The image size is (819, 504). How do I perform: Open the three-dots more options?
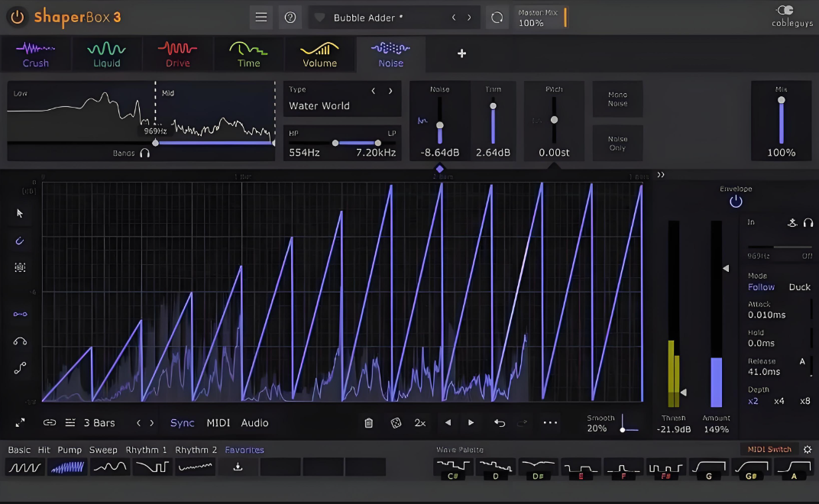click(x=550, y=422)
